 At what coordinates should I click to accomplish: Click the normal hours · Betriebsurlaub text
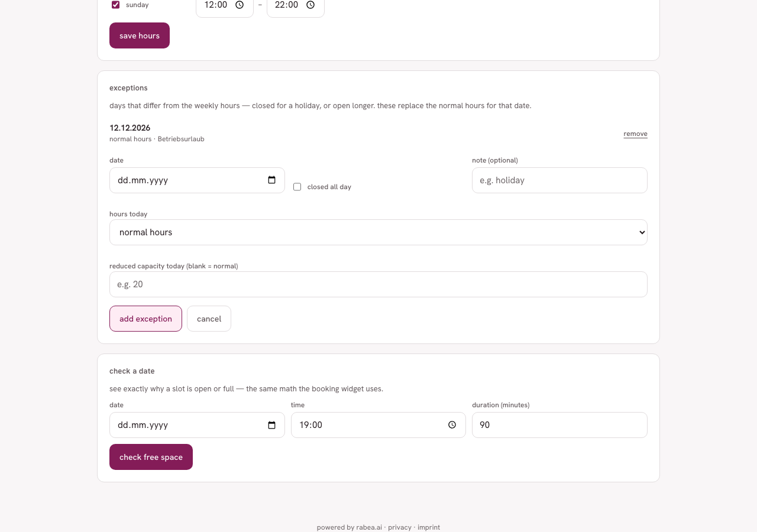point(157,139)
